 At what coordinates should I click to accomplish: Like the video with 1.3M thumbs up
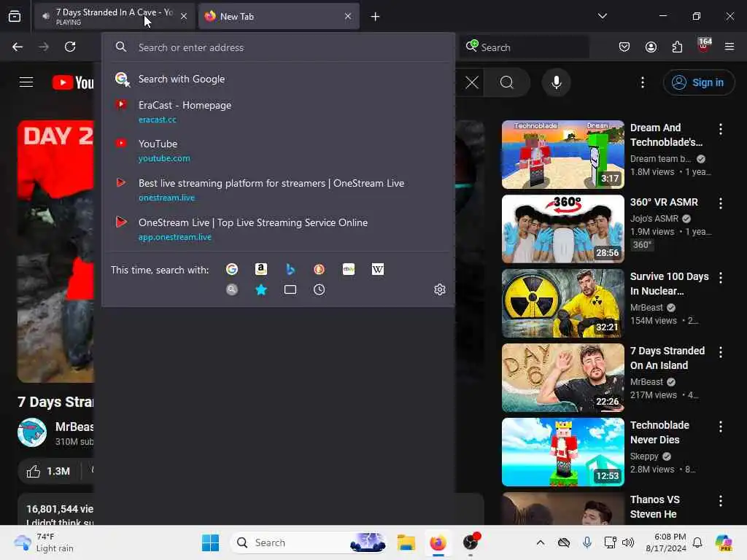click(x=48, y=471)
